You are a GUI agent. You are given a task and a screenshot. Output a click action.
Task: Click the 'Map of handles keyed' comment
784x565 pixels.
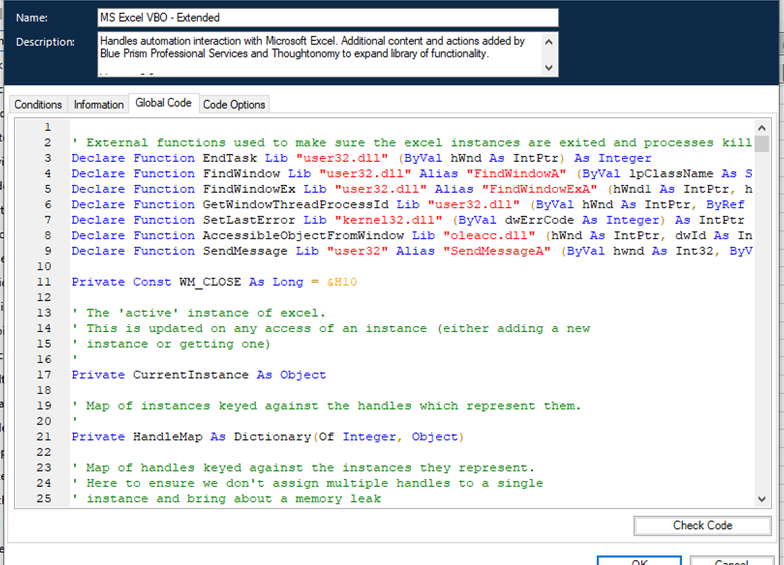(303, 468)
